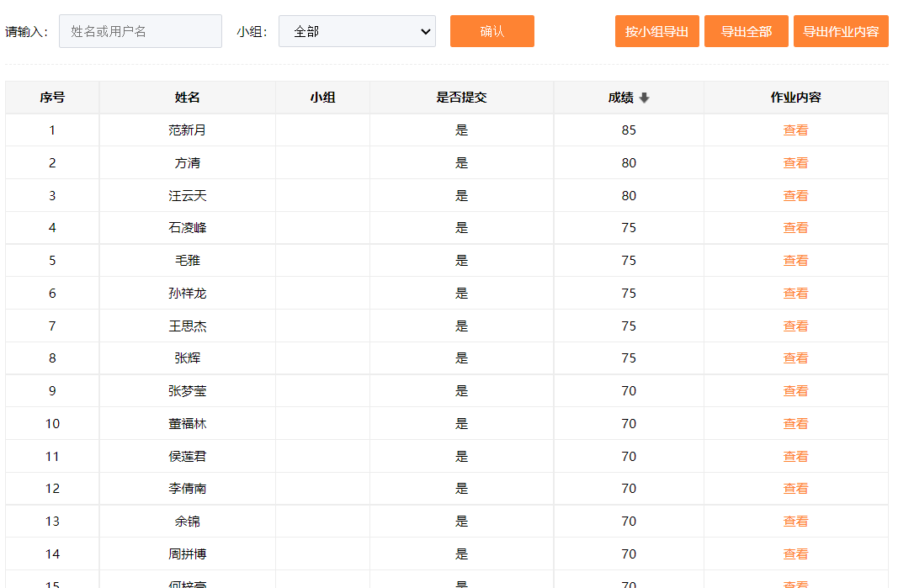Click the 姓名 column header
This screenshot has width=898, height=588.
187,98
